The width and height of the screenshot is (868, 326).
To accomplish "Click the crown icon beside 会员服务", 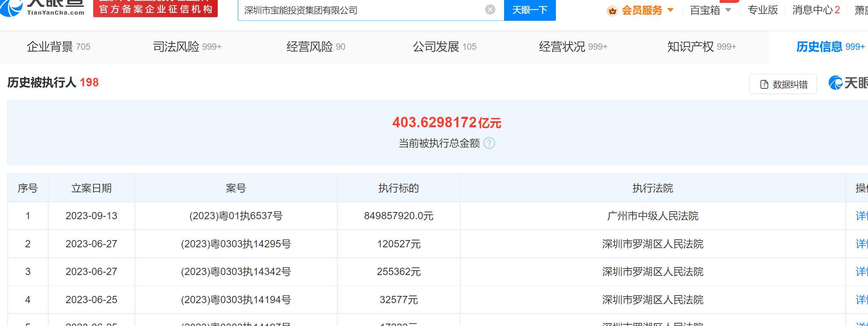I will 612,10.
